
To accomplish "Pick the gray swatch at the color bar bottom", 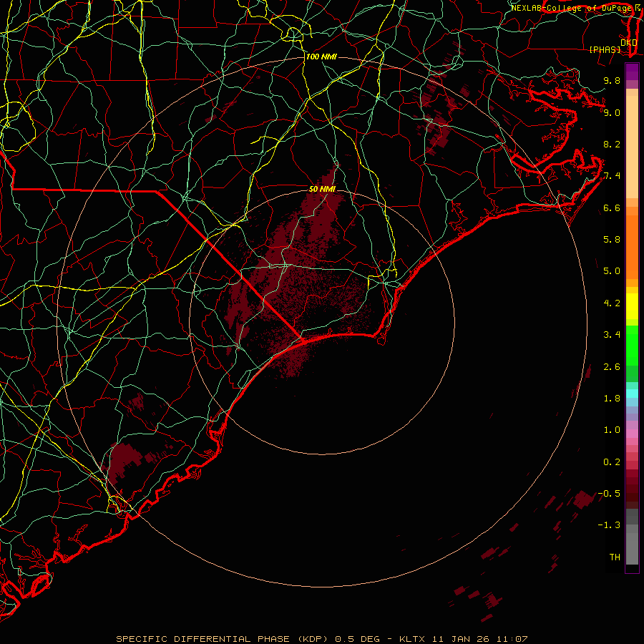I will point(632,548).
